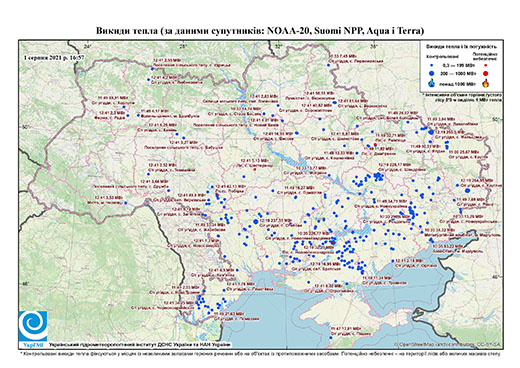Click the northernmost blue marker near 7.45 MВт
The image size is (520, 368).
click(x=328, y=65)
